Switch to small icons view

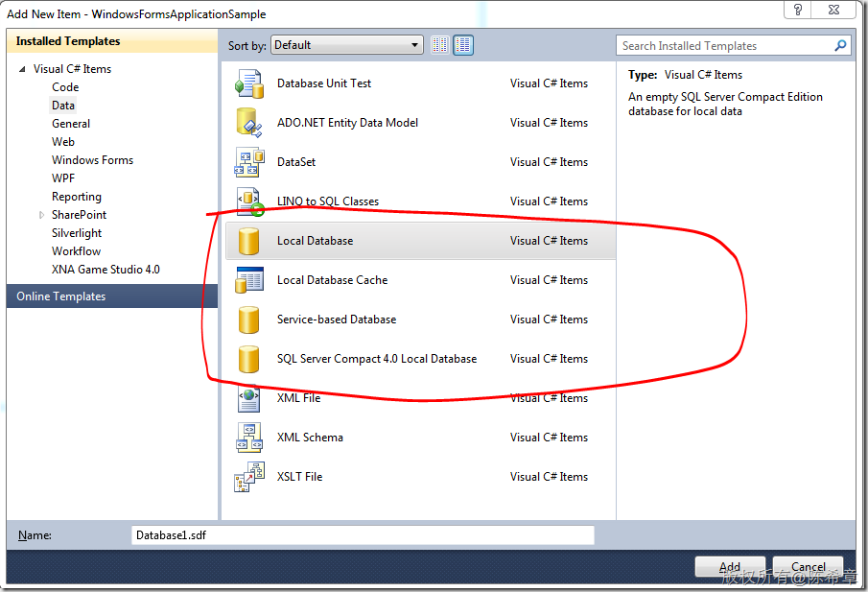click(440, 45)
